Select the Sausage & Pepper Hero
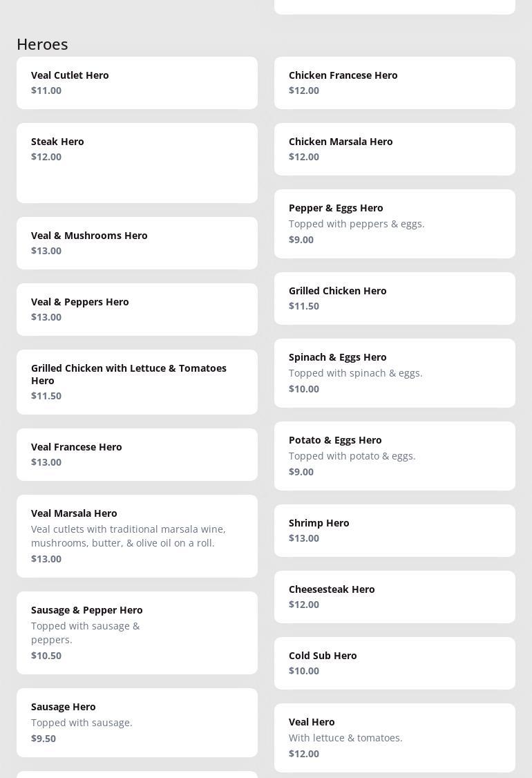This screenshot has height=778, width=532. click(137, 633)
